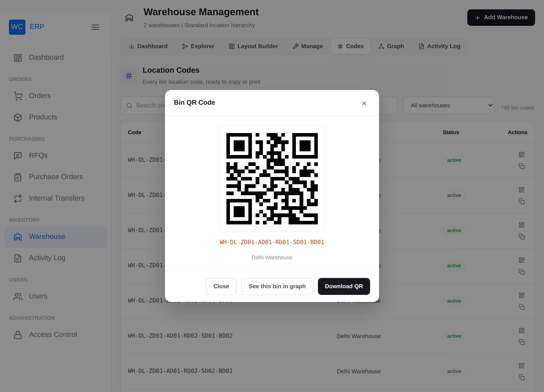Switch to the Graph tab

(391, 46)
